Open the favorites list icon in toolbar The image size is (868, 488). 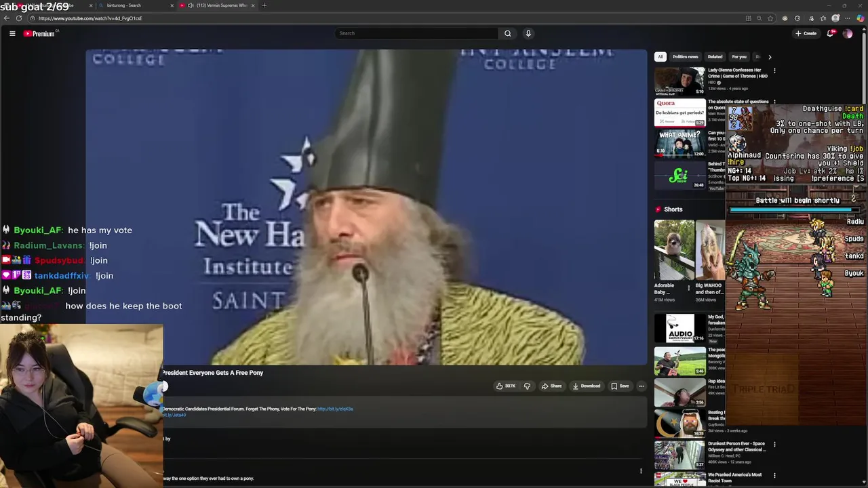tap(823, 18)
